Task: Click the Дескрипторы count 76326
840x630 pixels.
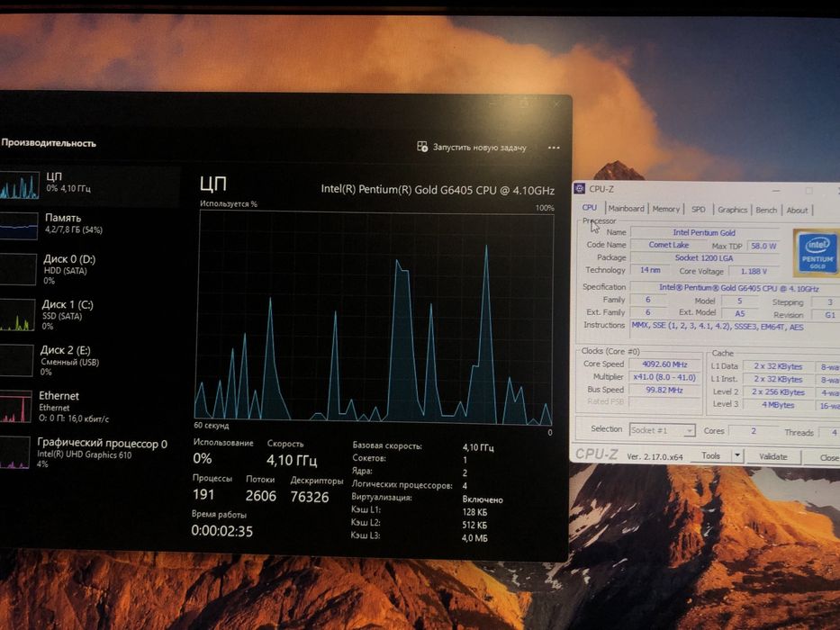Action: [310, 497]
